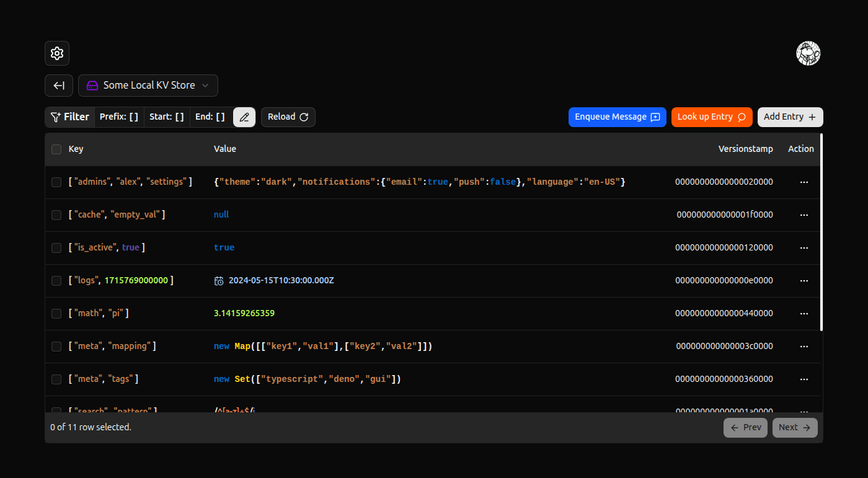Open the Some Local KV Store dropdown
The image size is (868, 478).
coord(148,85)
